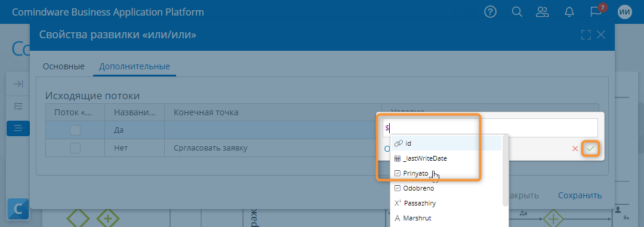Choose Odobreno from the autocomplete list
Screen dimensions: 644x227
click(x=446, y=188)
